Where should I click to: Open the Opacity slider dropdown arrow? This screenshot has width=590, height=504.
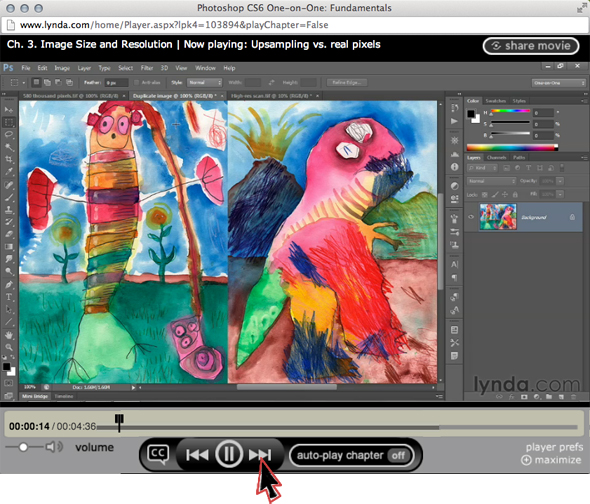tap(560, 181)
